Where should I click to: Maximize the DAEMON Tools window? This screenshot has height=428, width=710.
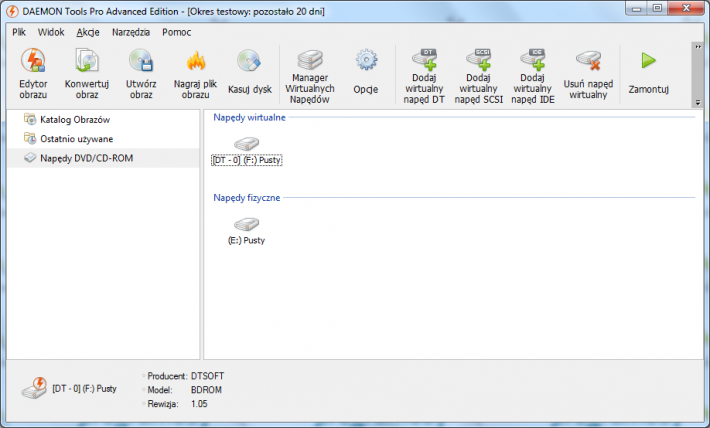point(657,8)
